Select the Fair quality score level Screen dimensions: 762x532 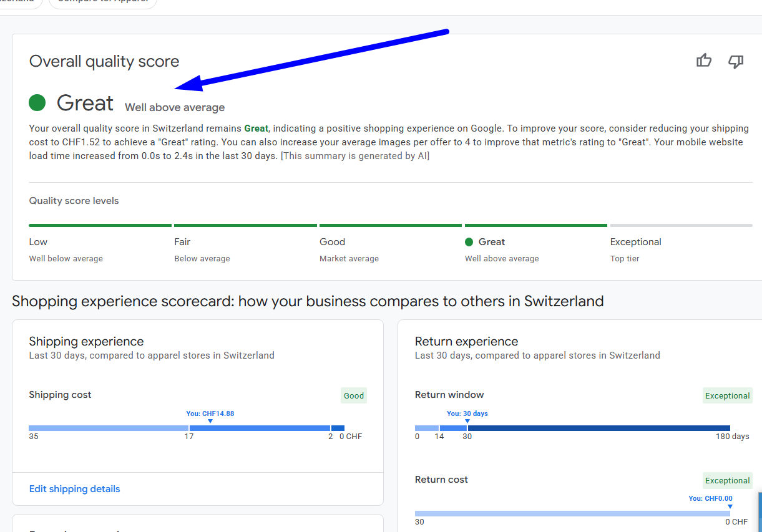182,242
